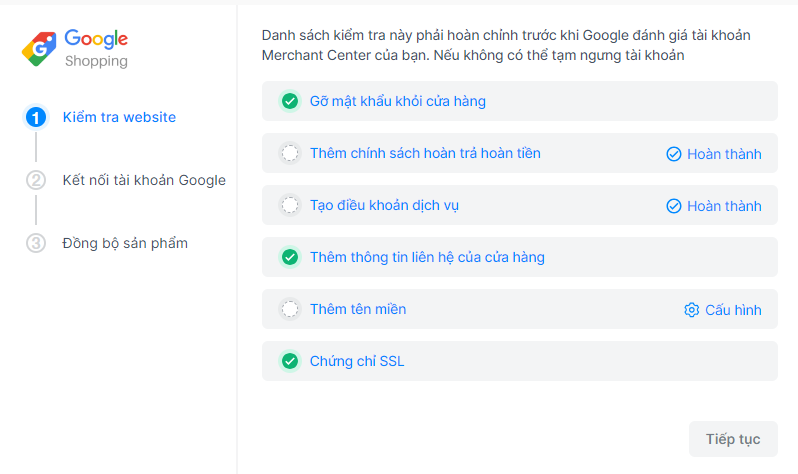
Task: Select Kiểm tra website step
Action: (119, 117)
